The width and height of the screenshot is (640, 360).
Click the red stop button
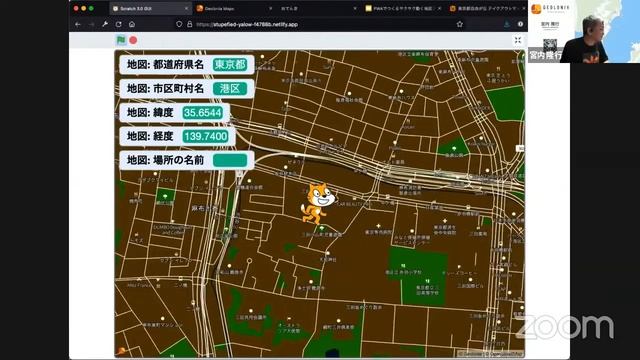pyautogui.click(x=133, y=40)
